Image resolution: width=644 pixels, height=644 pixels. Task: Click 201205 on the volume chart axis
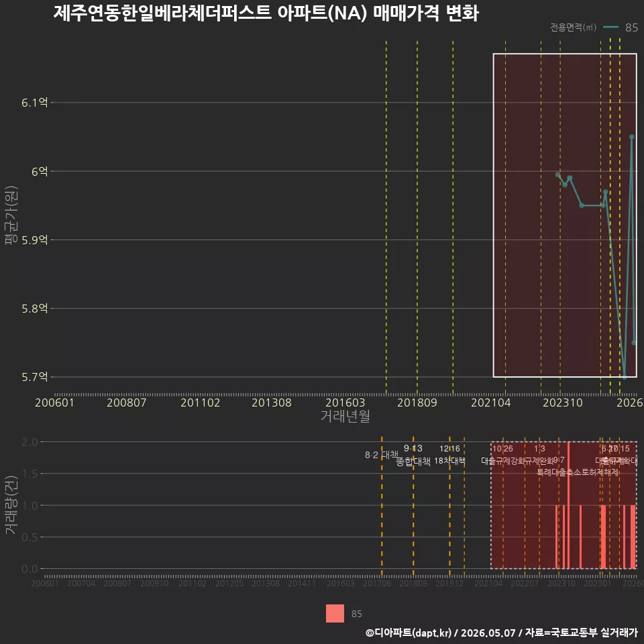coord(229,583)
